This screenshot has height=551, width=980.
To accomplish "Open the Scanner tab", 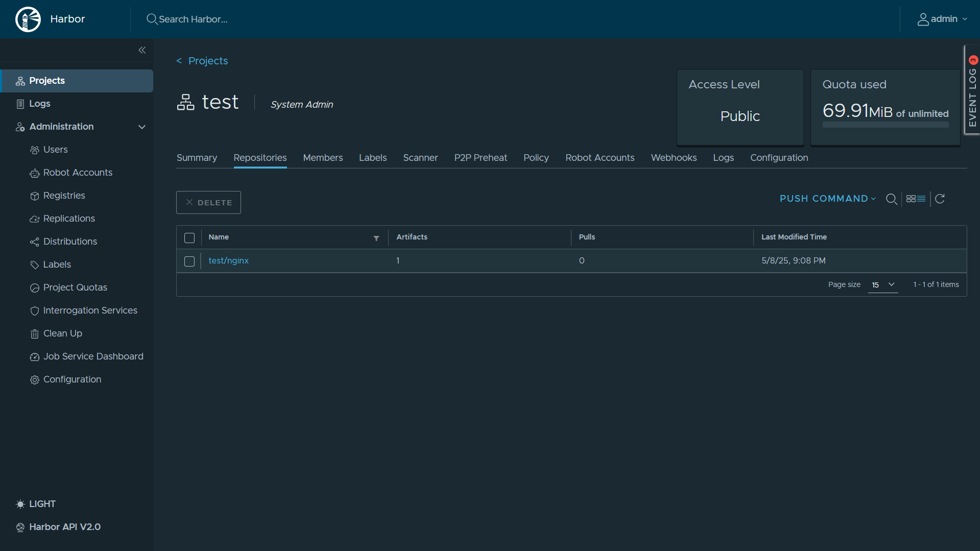I will 420,158.
